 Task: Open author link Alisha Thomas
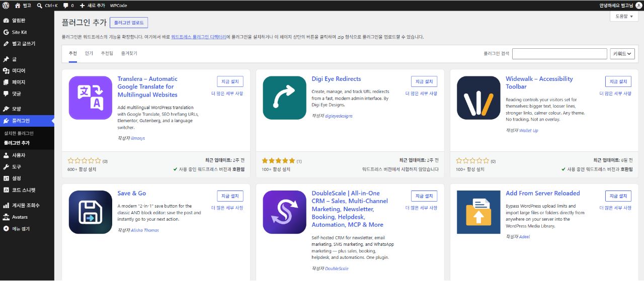point(145,230)
